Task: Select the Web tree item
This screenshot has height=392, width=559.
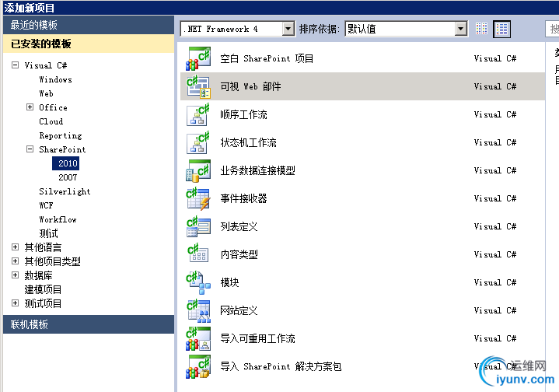Action: coord(46,93)
